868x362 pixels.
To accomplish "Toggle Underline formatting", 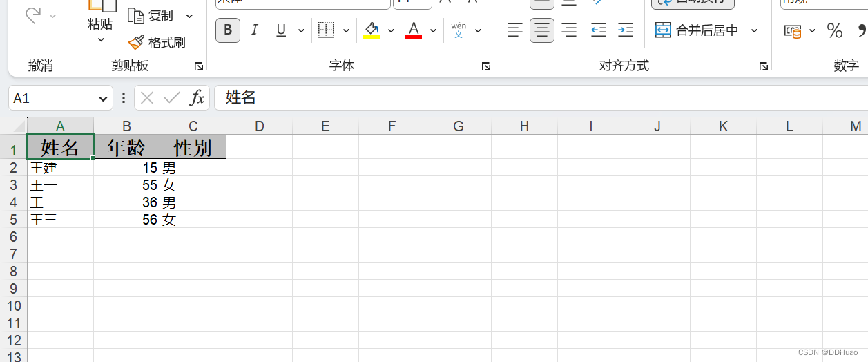I will point(281,30).
